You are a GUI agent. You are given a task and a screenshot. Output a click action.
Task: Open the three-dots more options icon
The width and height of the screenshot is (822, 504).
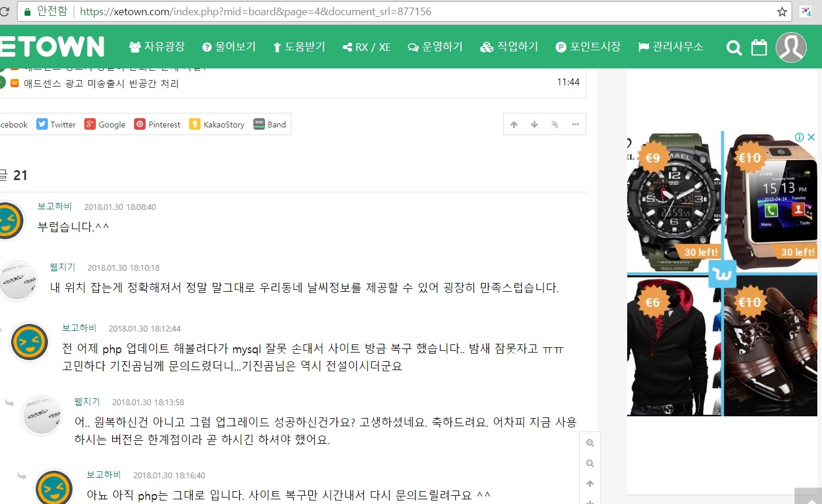(x=575, y=125)
